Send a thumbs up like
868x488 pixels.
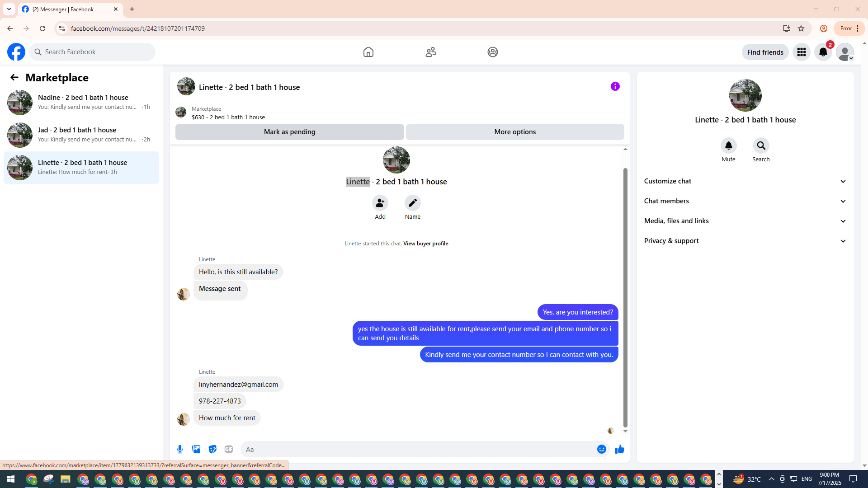620,449
